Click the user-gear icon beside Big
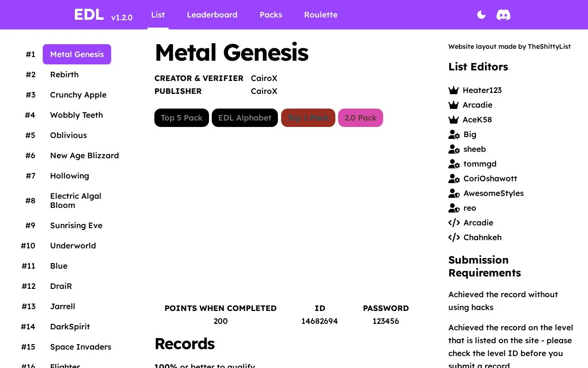This screenshot has height=368, width=588. [x=454, y=134]
